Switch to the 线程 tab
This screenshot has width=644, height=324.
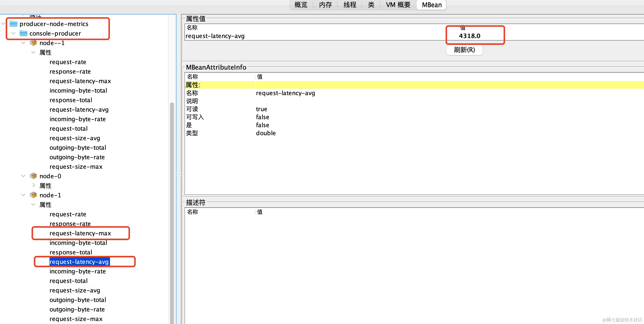pos(350,5)
